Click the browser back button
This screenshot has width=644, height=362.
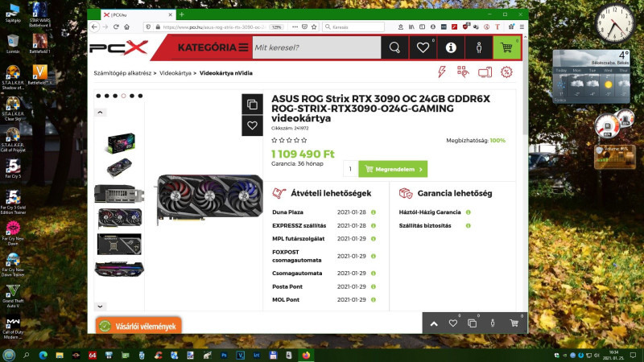(94, 27)
